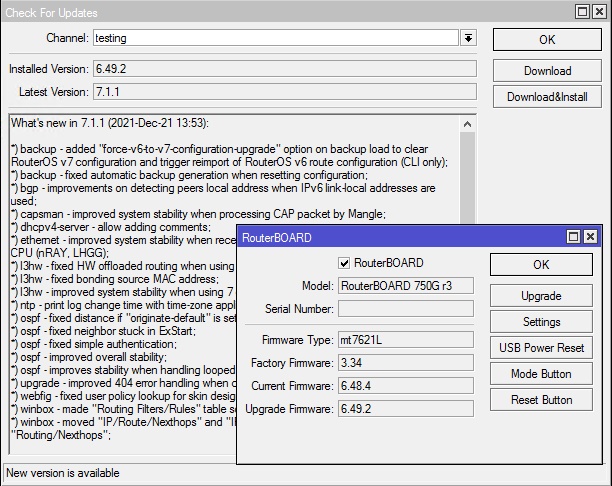Open the Reset Button settings
The width and height of the screenshot is (612, 486).
click(x=541, y=399)
